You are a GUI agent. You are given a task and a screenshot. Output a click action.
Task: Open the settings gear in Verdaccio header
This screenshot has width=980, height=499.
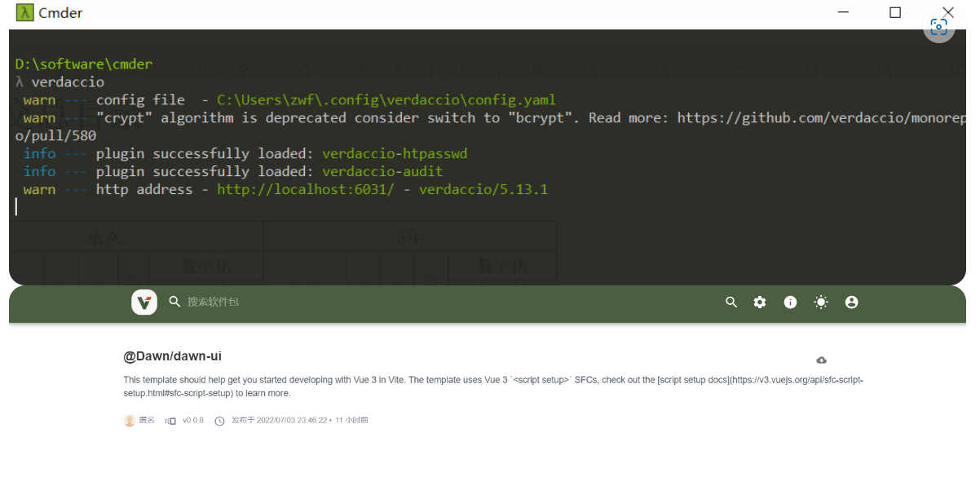click(x=760, y=302)
